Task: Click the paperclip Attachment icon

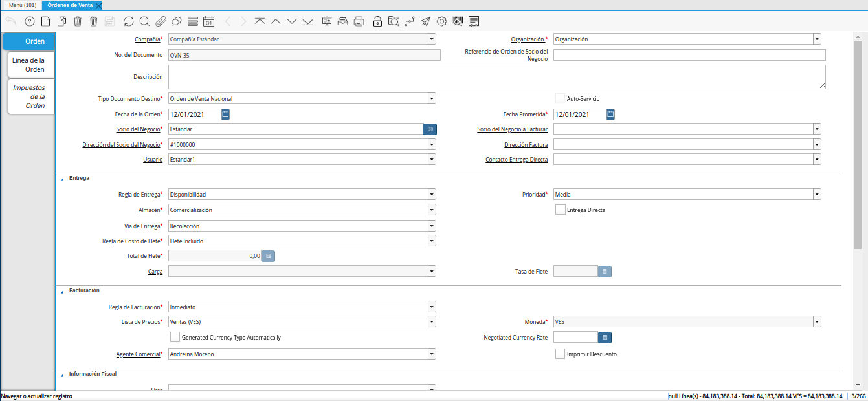Action: point(161,21)
